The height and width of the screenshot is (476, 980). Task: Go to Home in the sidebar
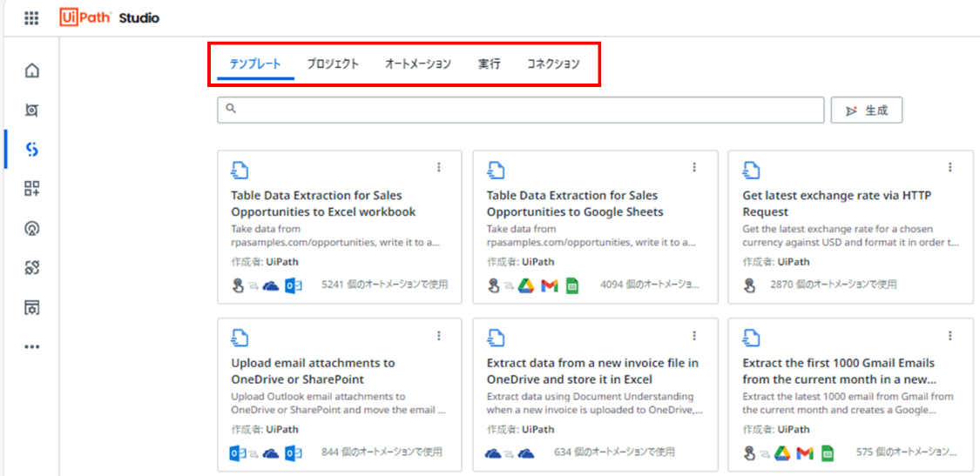coord(32,70)
